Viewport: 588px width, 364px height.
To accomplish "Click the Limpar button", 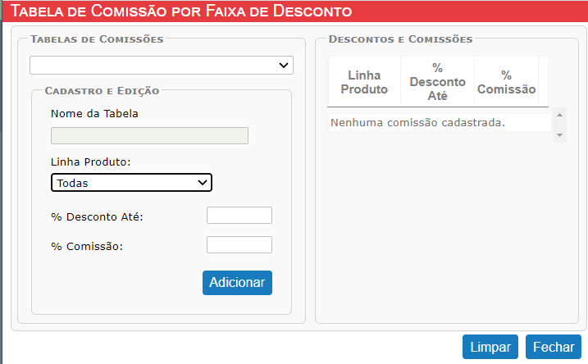I will [490, 347].
